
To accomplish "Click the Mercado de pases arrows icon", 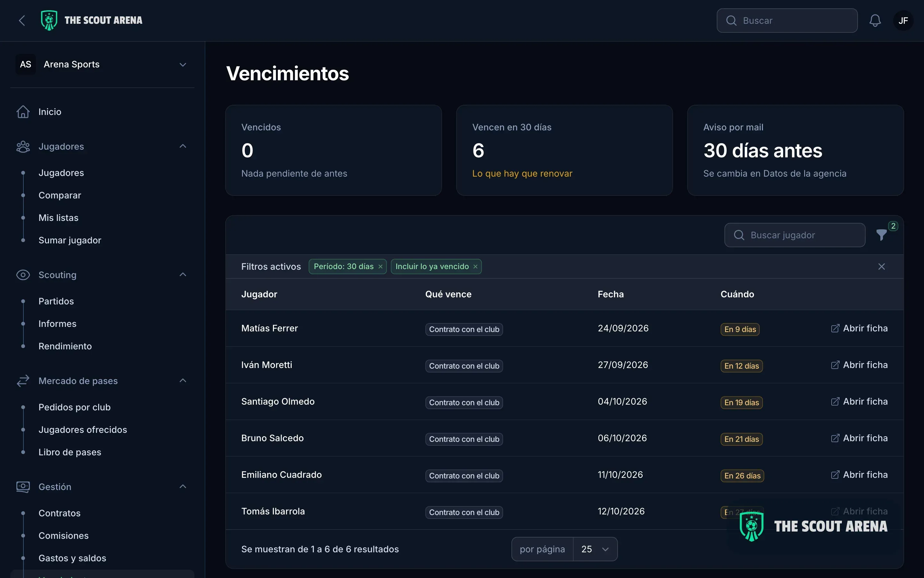I will [23, 381].
